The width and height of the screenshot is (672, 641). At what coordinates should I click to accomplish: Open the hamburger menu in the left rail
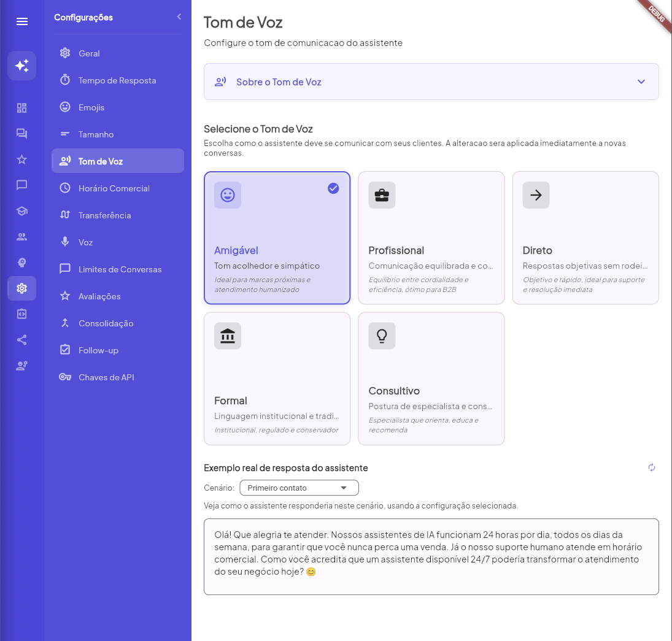pyautogui.click(x=22, y=21)
